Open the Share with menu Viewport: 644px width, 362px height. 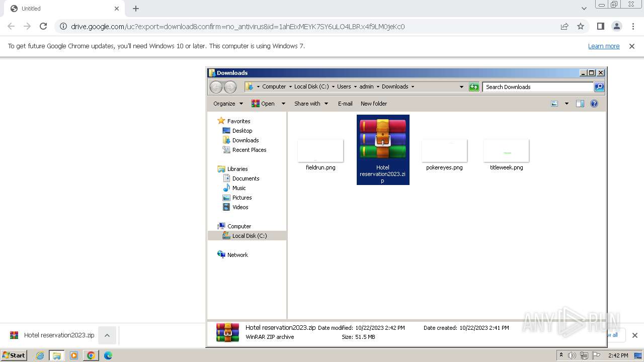pyautogui.click(x=311, y=104)
